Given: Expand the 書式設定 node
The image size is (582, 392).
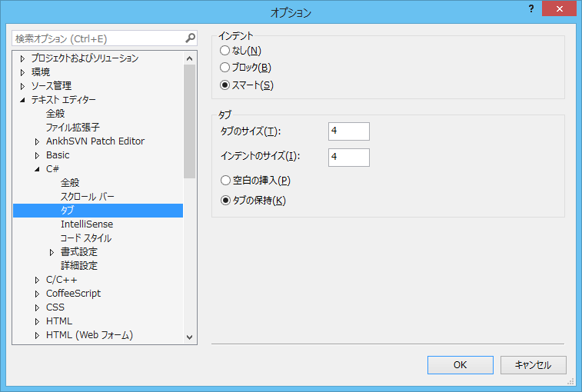Looking at the screenshot, I should pyautogui.click(x=52, y=252).
